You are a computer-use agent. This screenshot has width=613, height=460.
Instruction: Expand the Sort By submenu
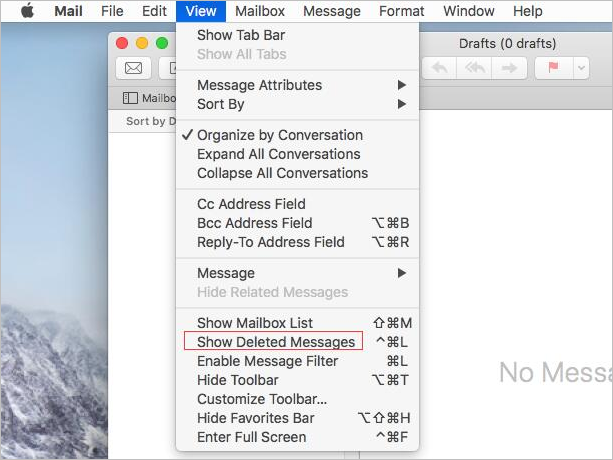point(220,104)
